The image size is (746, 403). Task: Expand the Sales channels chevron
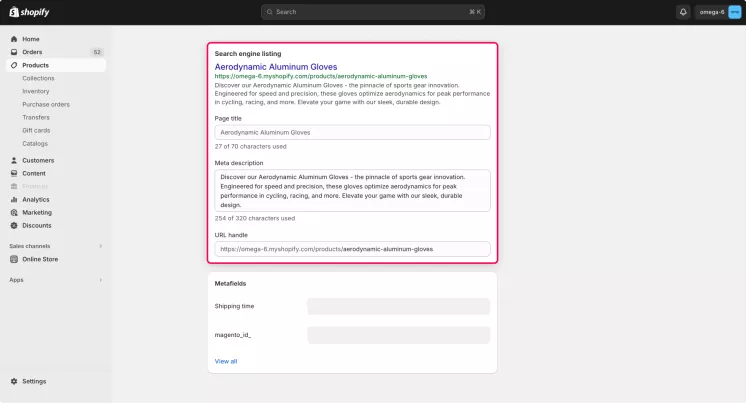tap(100, 246)
